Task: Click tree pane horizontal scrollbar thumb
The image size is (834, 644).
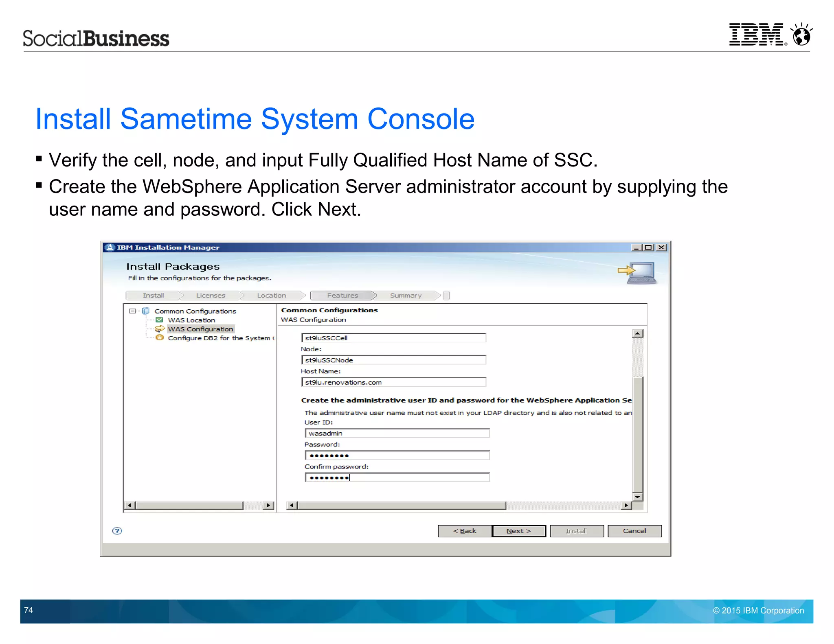Action: point(189,506)
